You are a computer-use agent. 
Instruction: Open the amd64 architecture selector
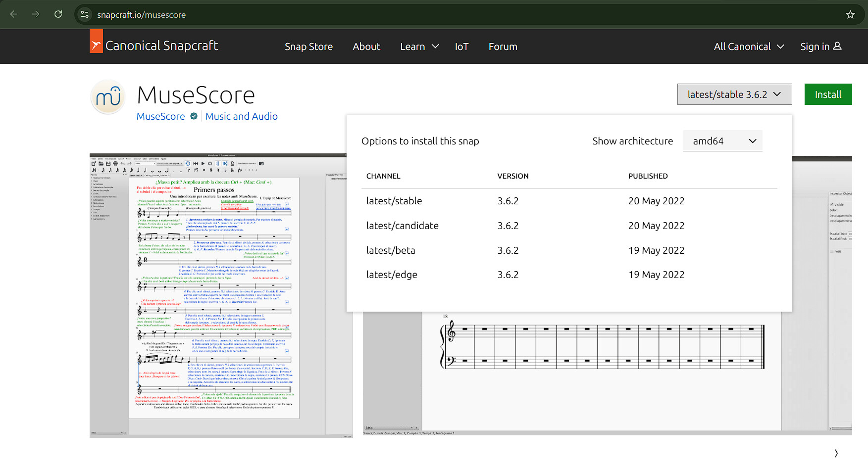tap(722, 141)
